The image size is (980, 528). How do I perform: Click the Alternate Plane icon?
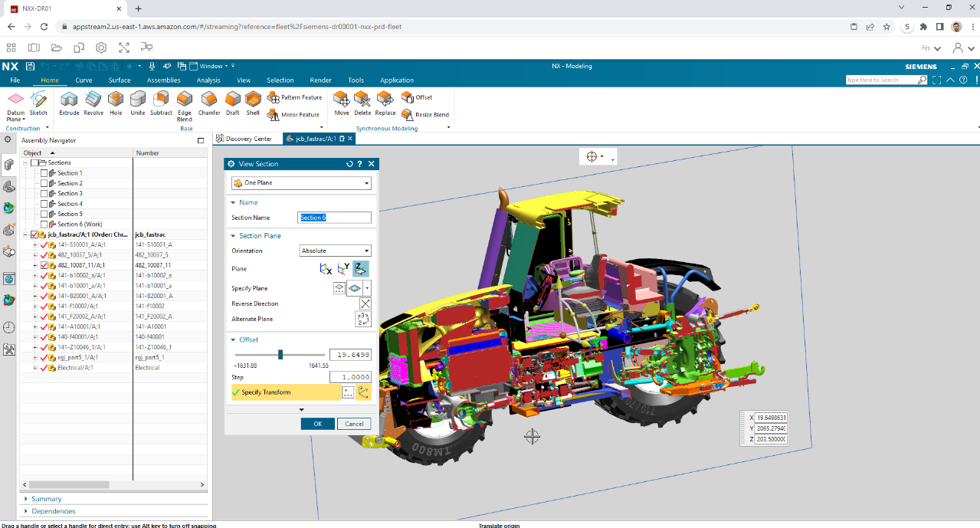362,319
